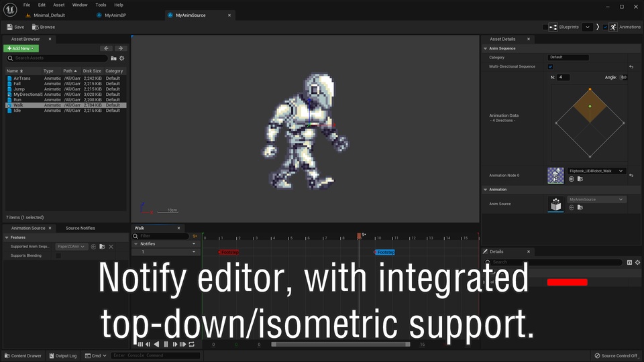Screen dimensions: 644x362
Task: Collapse the Anim Sequence section
Action: click(485, 48)
